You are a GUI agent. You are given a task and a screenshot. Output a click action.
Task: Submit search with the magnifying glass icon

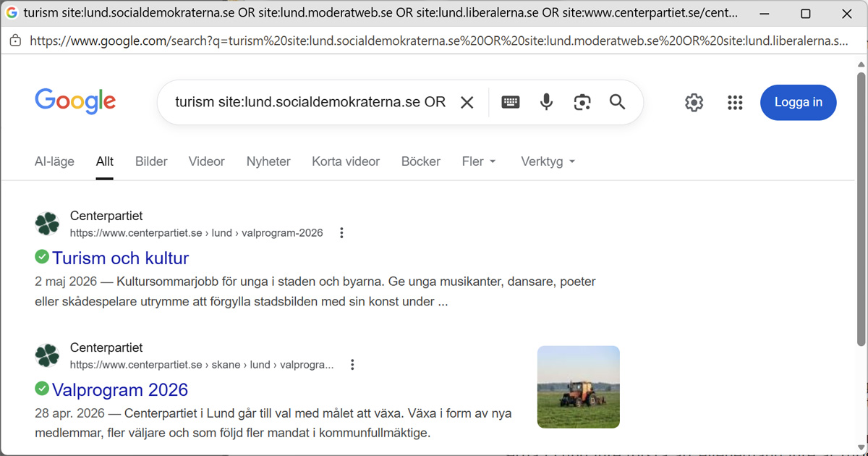tap(617, 103)
